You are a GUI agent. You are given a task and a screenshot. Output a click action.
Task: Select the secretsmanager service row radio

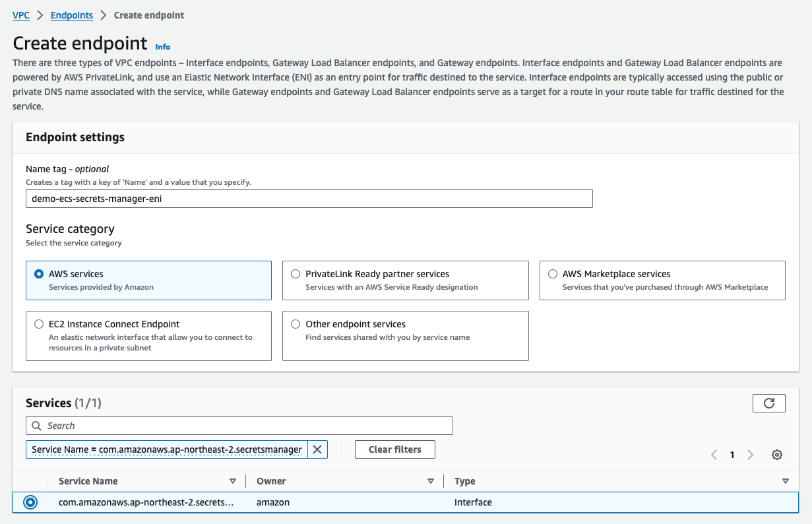[30, 502]
